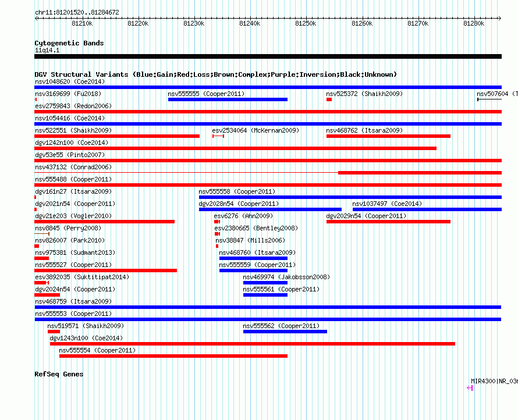Click the 81240k ruler tick label
The height and width of the screenshot is (420, 518).
250,23
